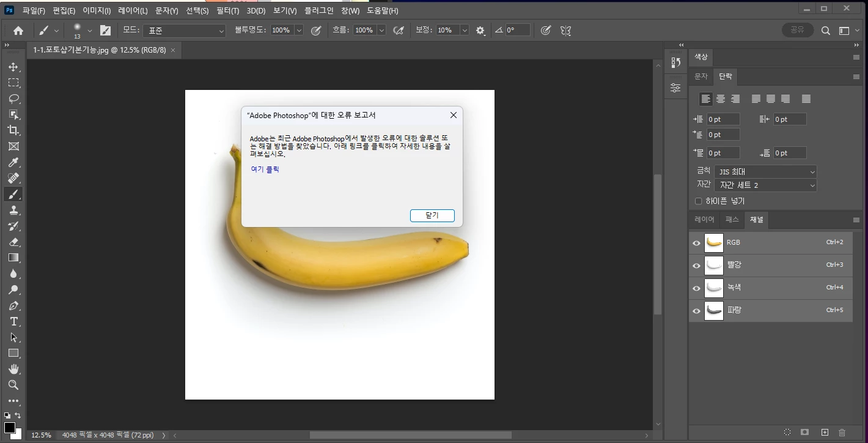Go to the Home screen icon

coord(18,30)
